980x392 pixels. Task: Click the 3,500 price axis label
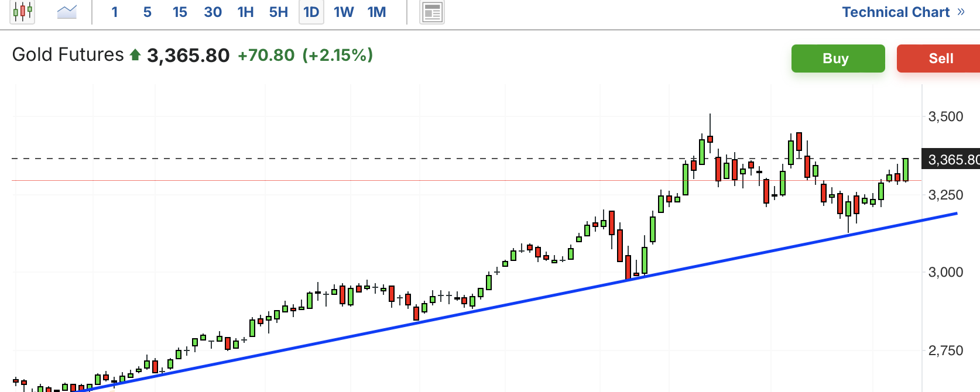pos(945,116)
